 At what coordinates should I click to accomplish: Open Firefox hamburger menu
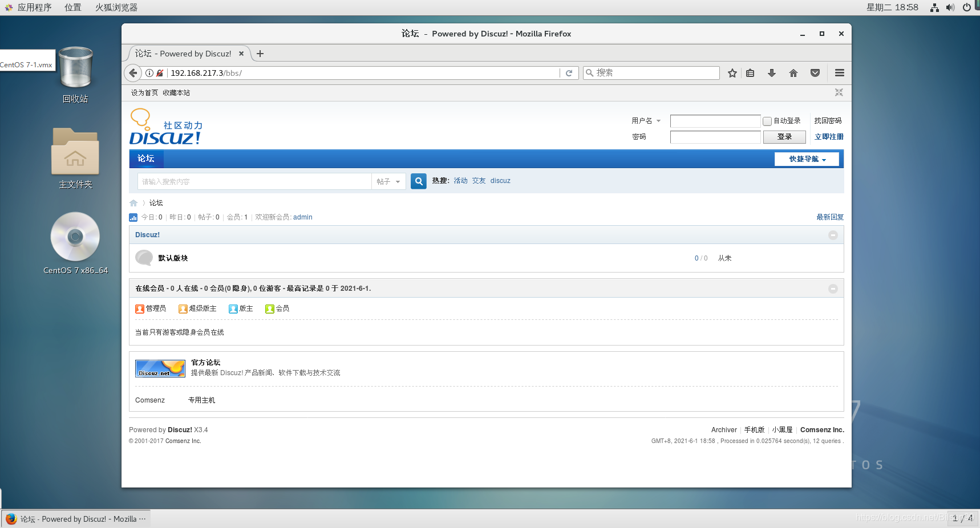(840, 73)
